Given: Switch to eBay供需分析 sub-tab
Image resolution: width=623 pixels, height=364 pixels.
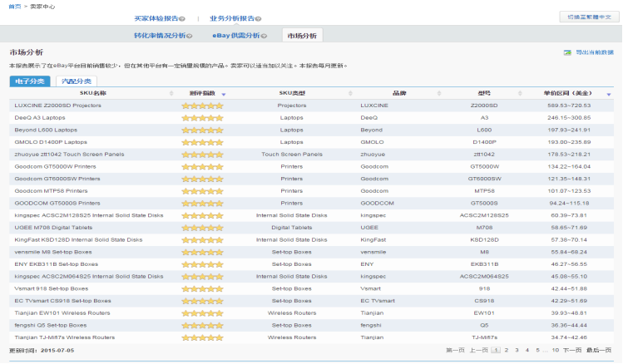Looking at the screenshot, I should [x=236, y=36].
